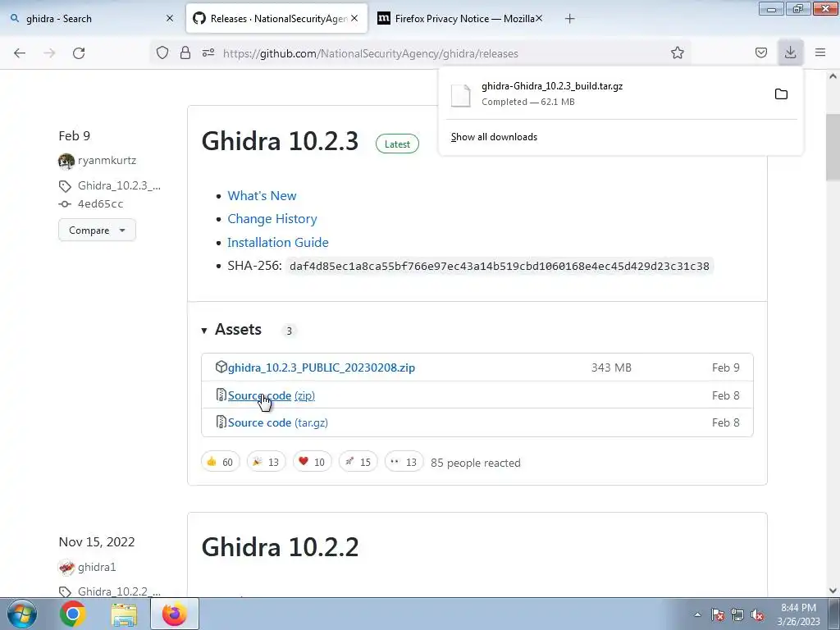Open Windows Explorer from taskbar
Viewport: 840px width, 630px height.
point(124,614)
